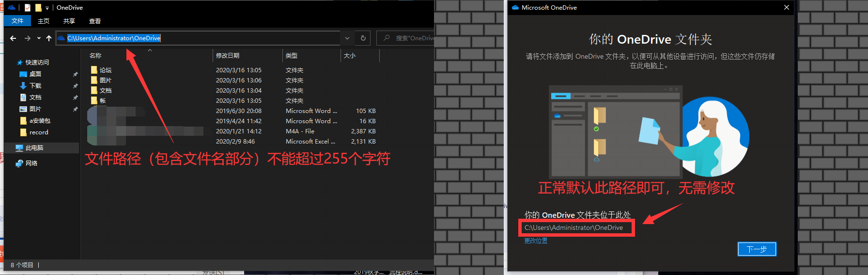Select 下载 in navigation pane
The image size is (868, 275).
click(35, 85)
